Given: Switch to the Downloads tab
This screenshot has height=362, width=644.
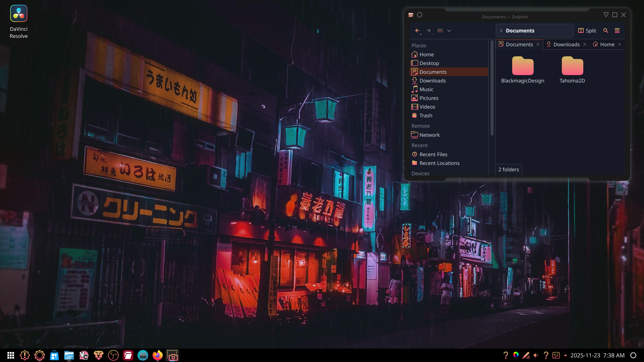Looking at the screenshot, I should click(566, 45).
